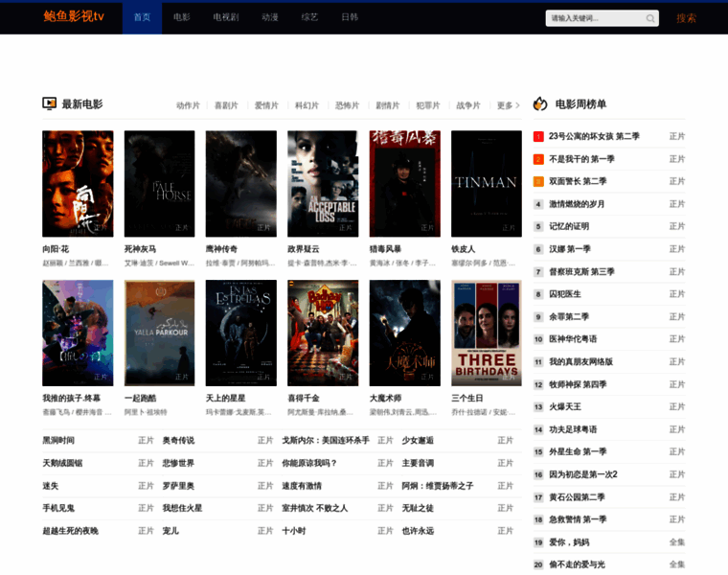Click the search magnifier icon
The image size is (728, 575).
pyautogui.click(x=650, y=18)
